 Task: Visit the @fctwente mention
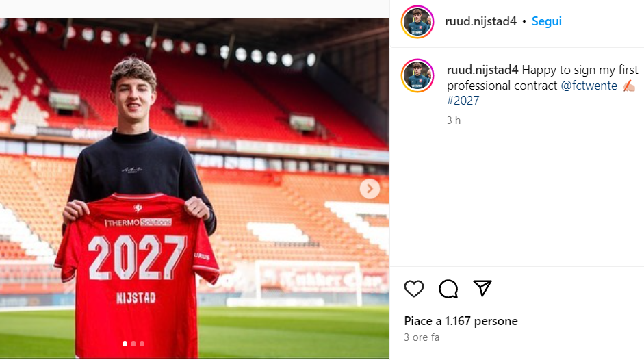coord(589,86)
